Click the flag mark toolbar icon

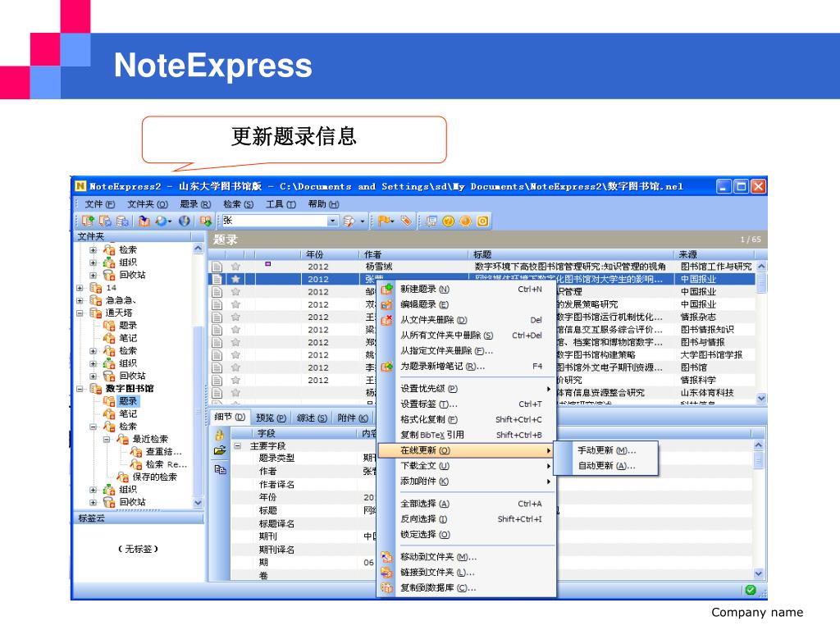384,221
